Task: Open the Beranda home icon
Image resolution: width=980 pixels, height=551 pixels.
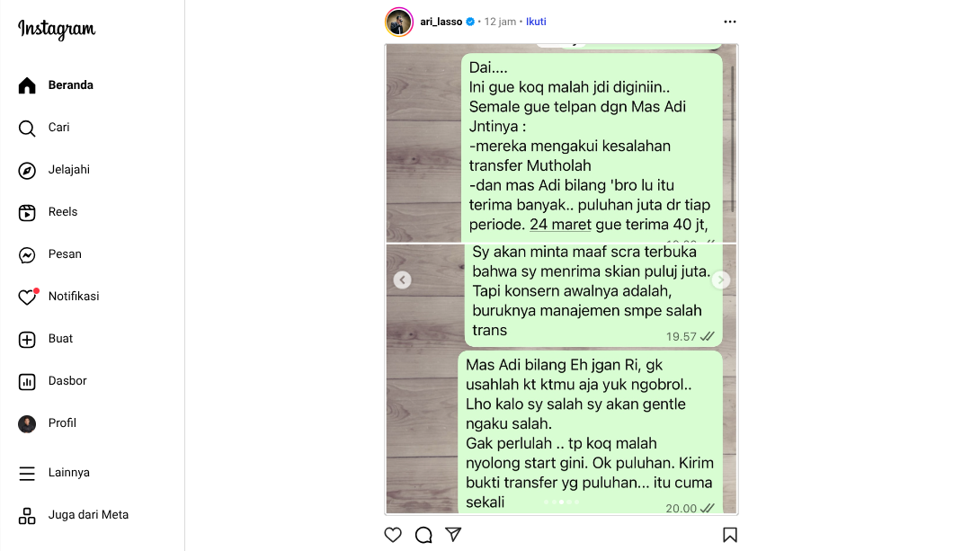Action: (27, 85)
